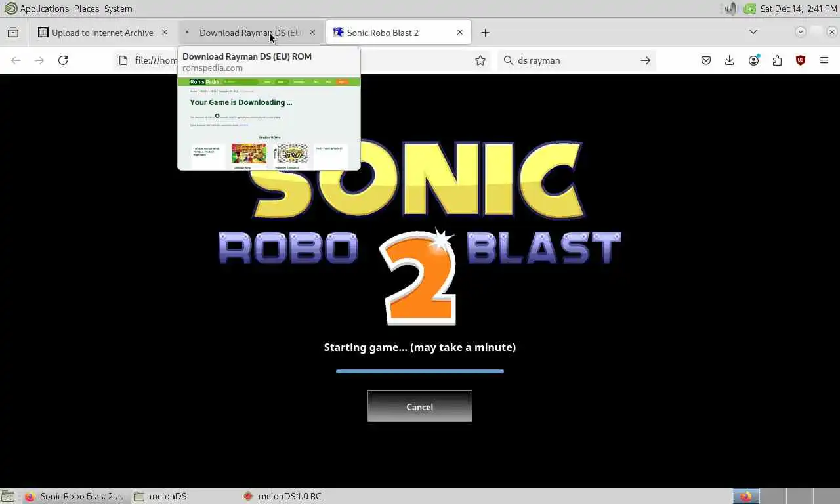Close the Sonic Robo Blast 2 tab

[460, 33]
